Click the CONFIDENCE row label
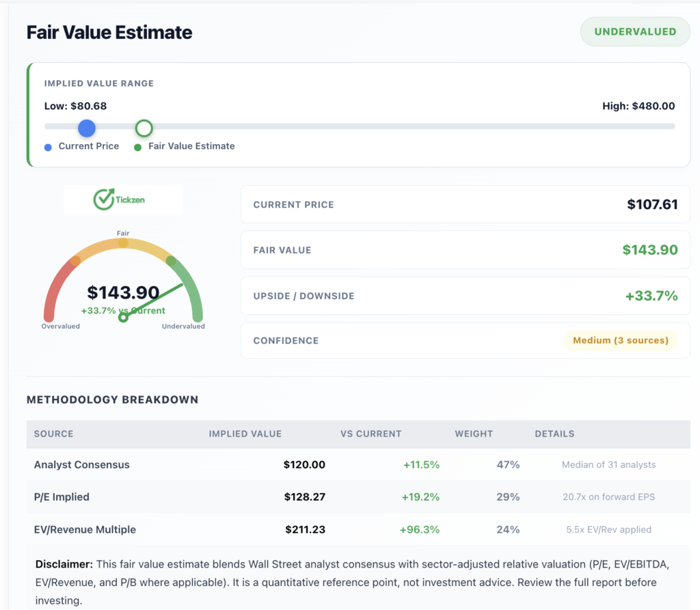700x610 pixels. 286,340
